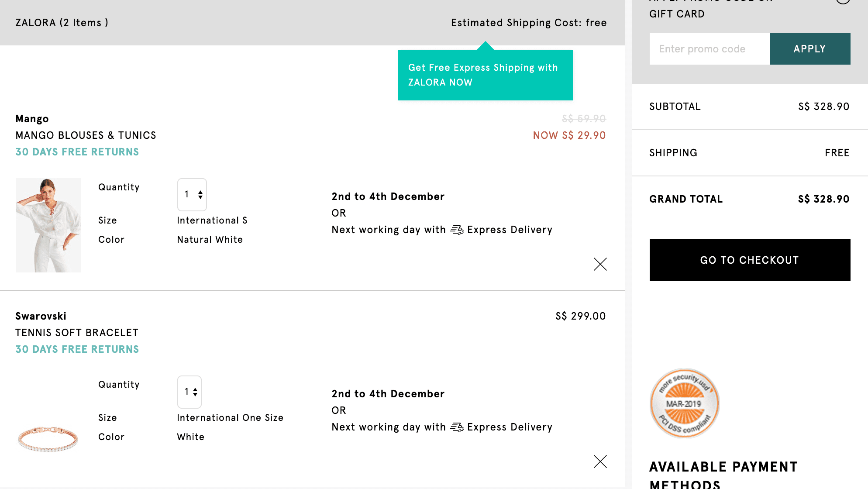Open quantity dropdown for Swarovski bracelet
This screenshot has height=489, width=868.
189,392
